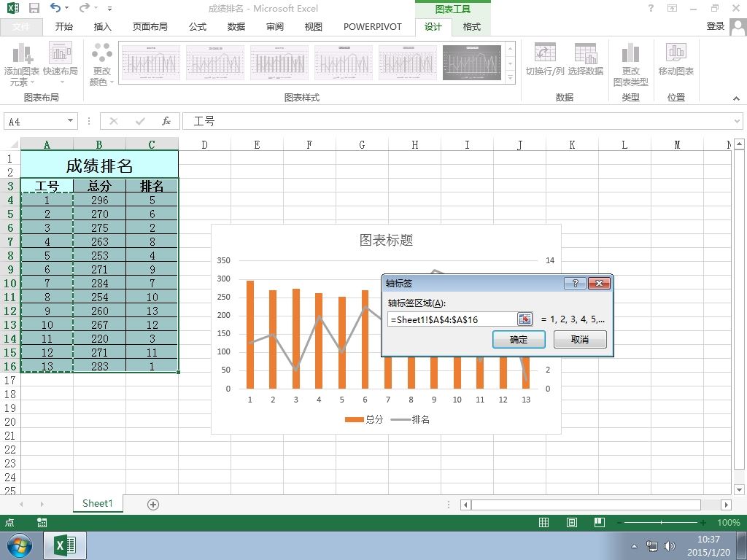Click the volume speaker icon in system tray
This screenshot has height=560, width=747.
(x=670, y=546)
